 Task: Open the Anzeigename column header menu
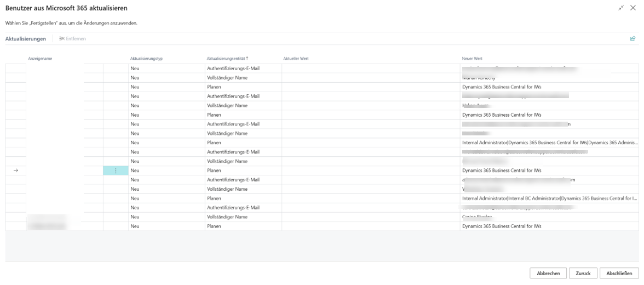tap(40, 58)
